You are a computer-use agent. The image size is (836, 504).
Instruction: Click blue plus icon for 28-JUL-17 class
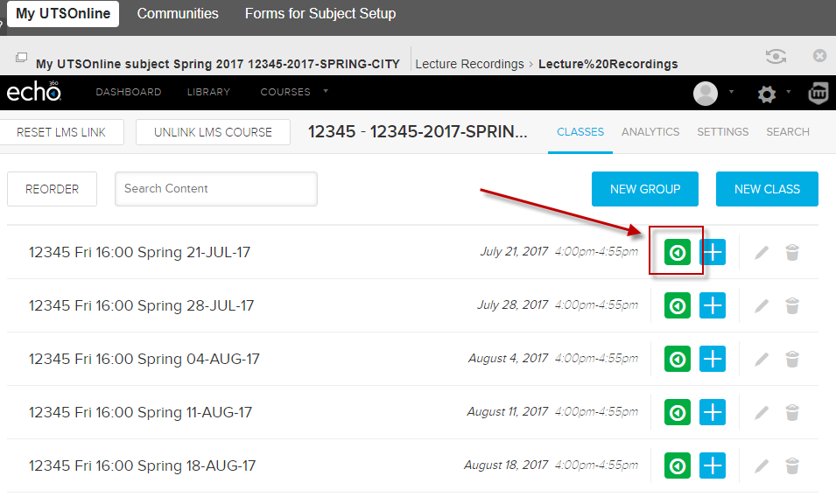[713, 306]
